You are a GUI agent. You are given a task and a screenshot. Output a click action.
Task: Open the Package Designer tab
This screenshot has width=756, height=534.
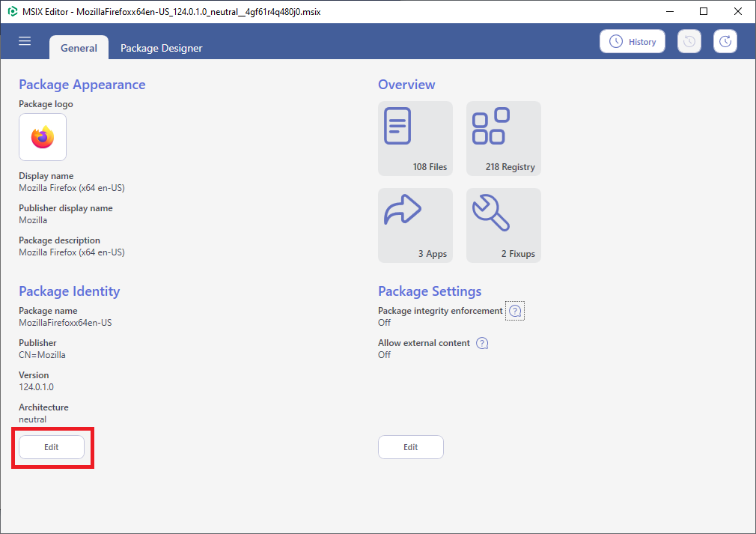(161, 48)
